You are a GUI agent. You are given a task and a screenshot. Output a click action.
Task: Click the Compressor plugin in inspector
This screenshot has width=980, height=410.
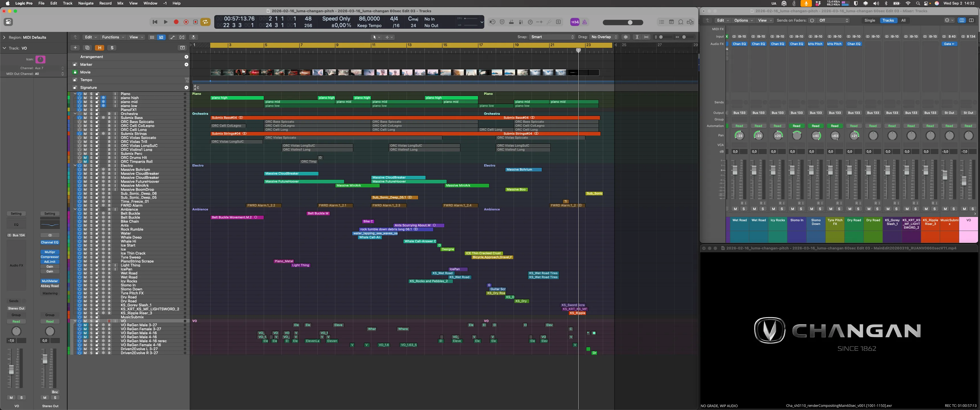click(x=50, y=257)
